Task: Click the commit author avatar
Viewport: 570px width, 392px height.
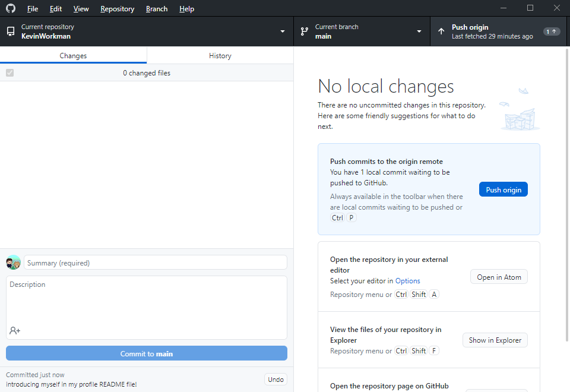Action: pyautogui.click(x=14, y=262)
